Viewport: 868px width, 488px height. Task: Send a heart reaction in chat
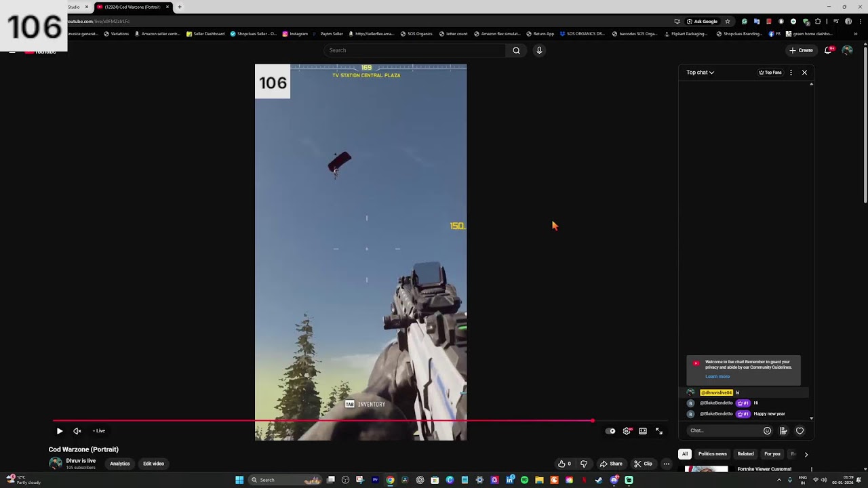(800, 430)
